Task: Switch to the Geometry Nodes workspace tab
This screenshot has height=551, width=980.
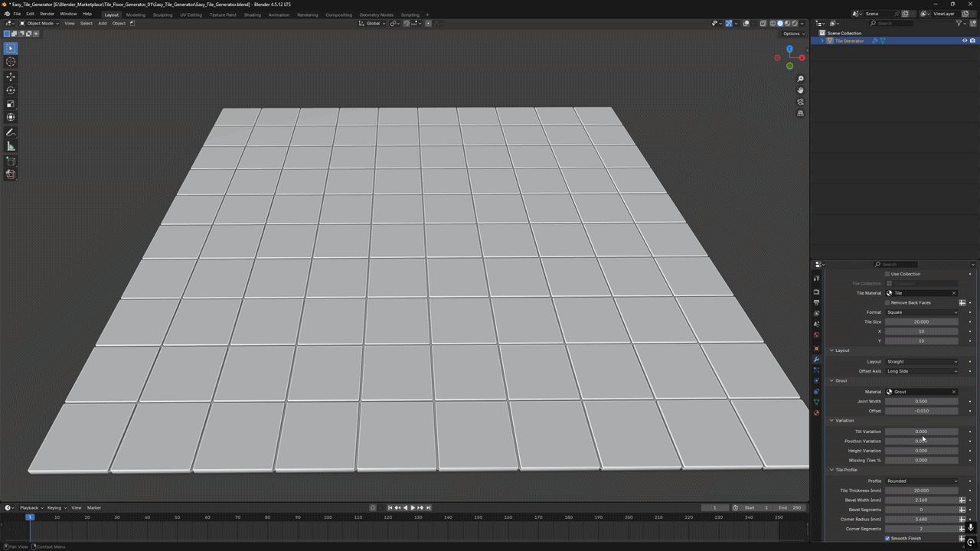Action: tap(376, 15)
